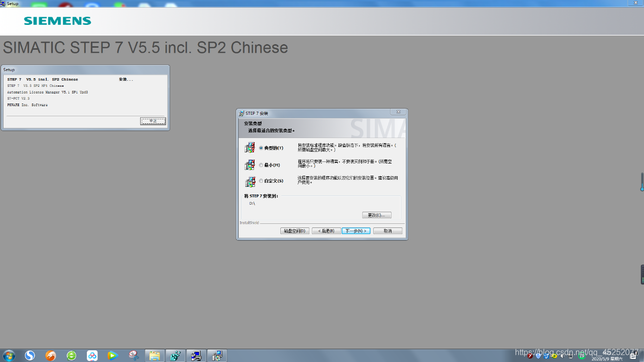Screen dimensions: 644x362
Task: Open Windows Explorer folder taskbar icon
Action: pyautogui.click(x=154, y=355)
